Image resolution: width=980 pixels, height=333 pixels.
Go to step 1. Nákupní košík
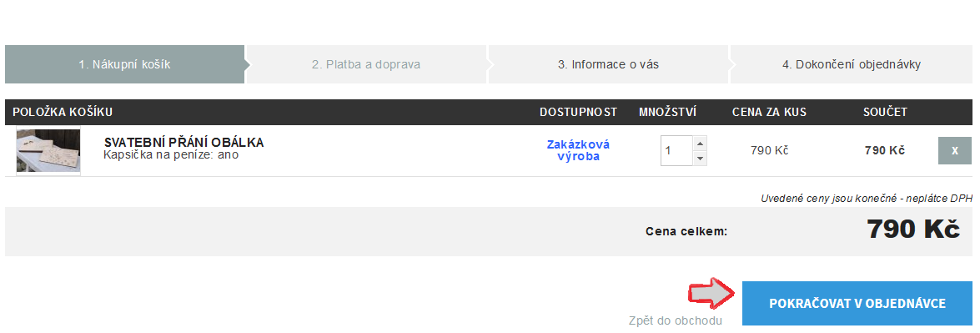124,64
